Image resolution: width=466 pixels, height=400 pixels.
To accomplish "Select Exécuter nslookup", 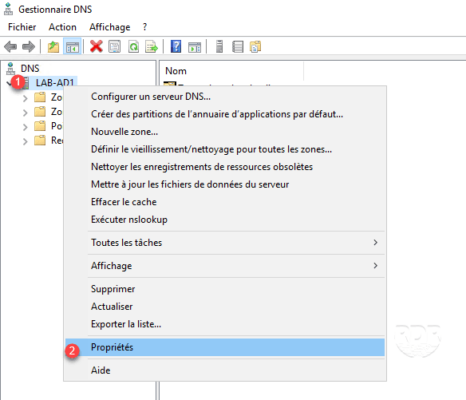I will pos(225,219).
